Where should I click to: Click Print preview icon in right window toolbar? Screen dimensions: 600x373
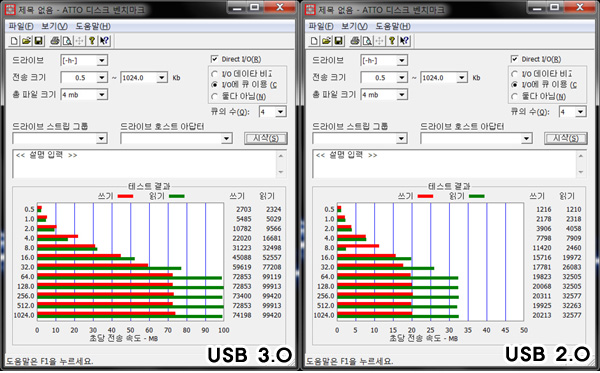point(367,41)
